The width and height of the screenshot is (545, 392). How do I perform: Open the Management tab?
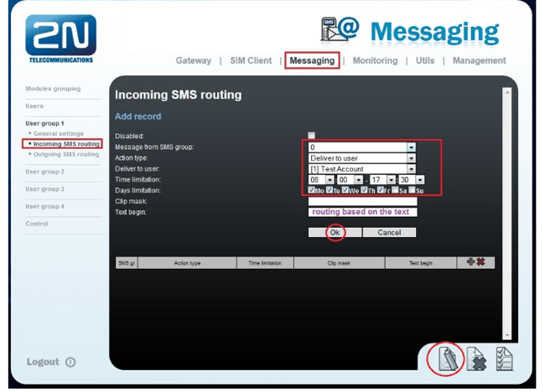click(x=480, y=61)
